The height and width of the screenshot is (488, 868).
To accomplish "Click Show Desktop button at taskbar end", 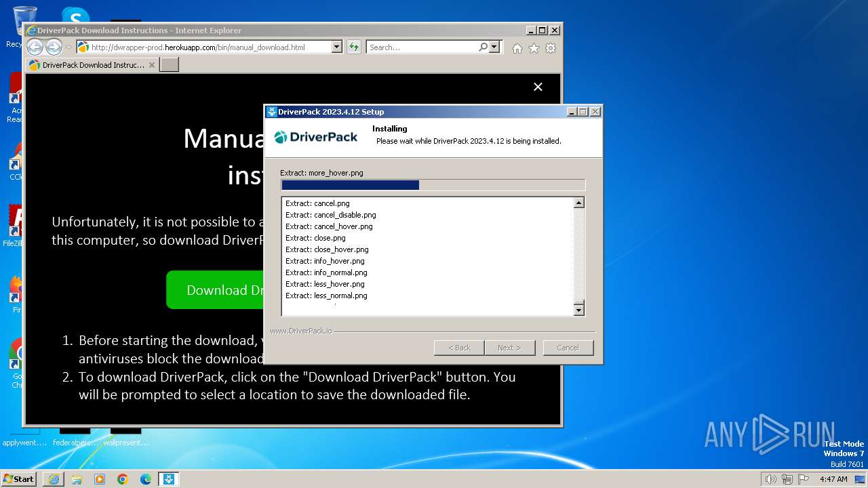I will pyautogui.click(x=861, y=479).
